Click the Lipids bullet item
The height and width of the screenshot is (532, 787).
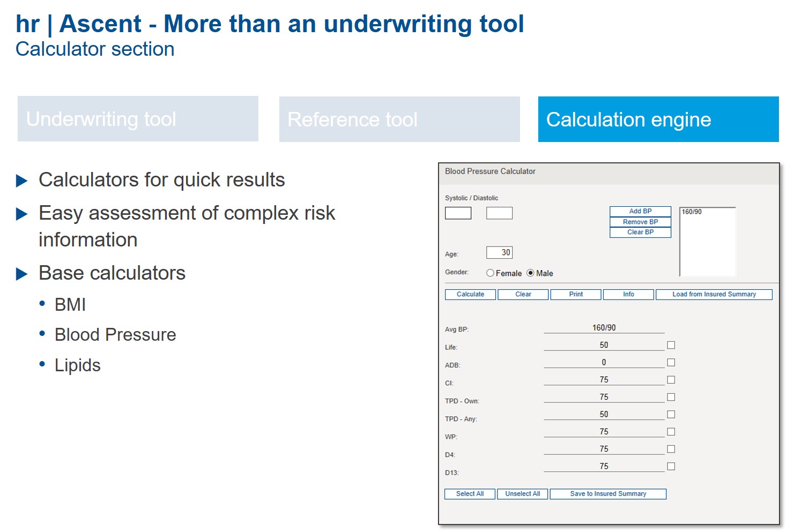pos(78,365)
